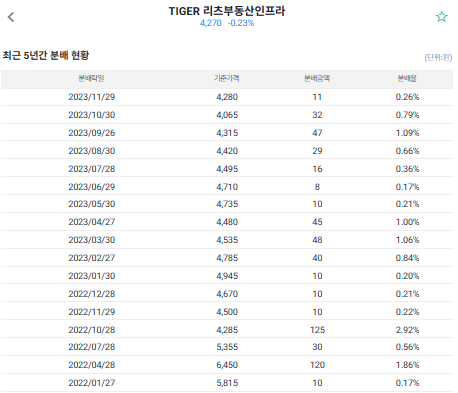The image size is (458, 393).
Task: Click base price 4,735
Action: pos(227,204)
